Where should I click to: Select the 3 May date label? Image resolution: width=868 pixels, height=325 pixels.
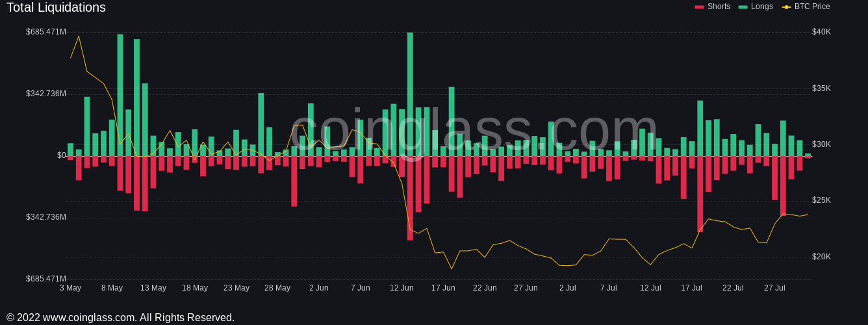click(x=70, y=288)
